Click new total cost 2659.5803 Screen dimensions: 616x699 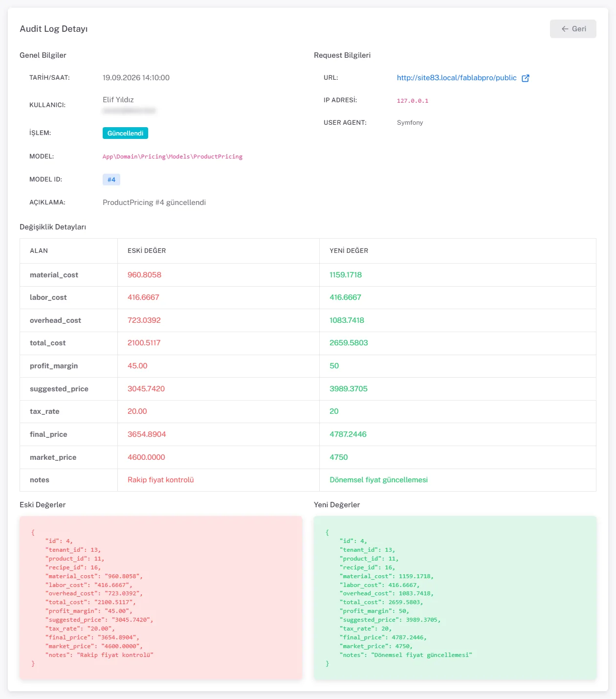349,343
